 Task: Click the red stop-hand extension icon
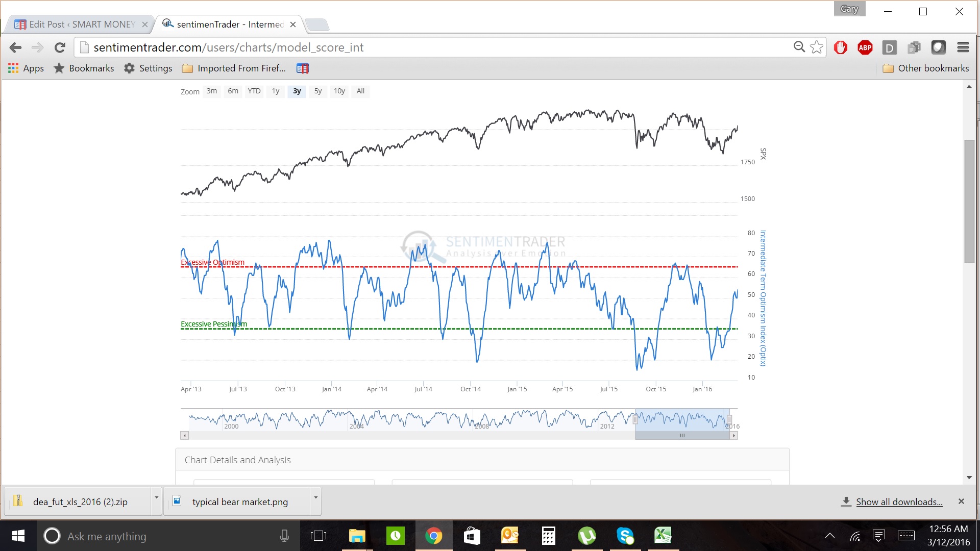[x=840, y=47]
